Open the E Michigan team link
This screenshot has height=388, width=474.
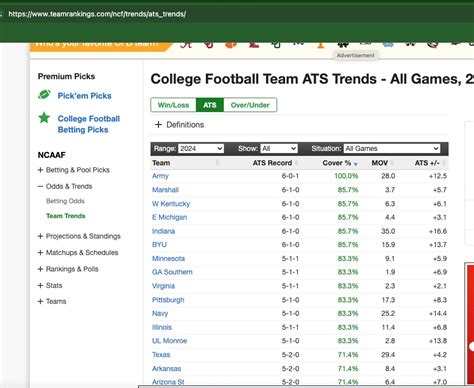tap(169, 217)
